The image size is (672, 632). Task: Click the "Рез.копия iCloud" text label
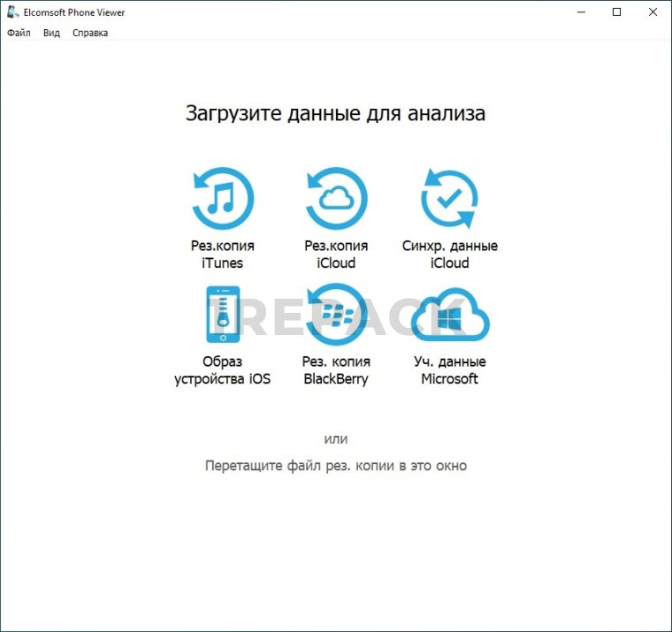[x=336, y=255]
